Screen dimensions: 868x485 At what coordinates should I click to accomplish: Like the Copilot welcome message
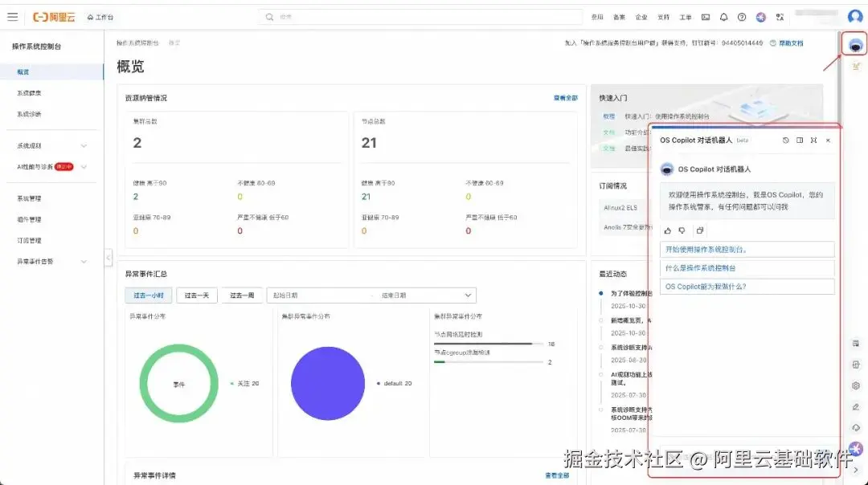pos(668,230)
